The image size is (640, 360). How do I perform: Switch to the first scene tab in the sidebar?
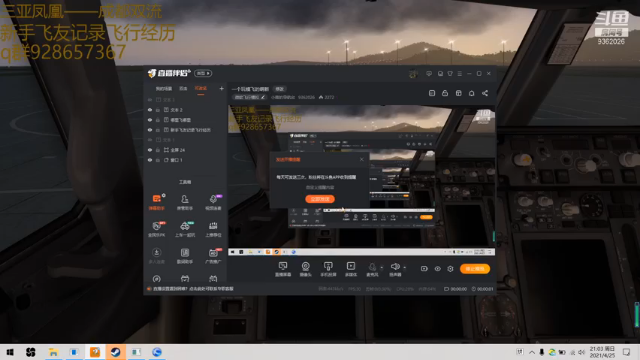[x=163, y=89]
